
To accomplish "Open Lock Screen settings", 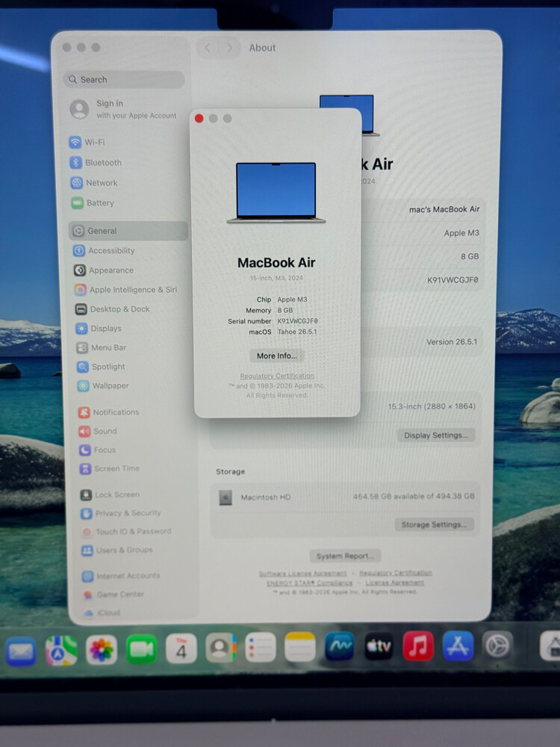I will pos(110,495).
